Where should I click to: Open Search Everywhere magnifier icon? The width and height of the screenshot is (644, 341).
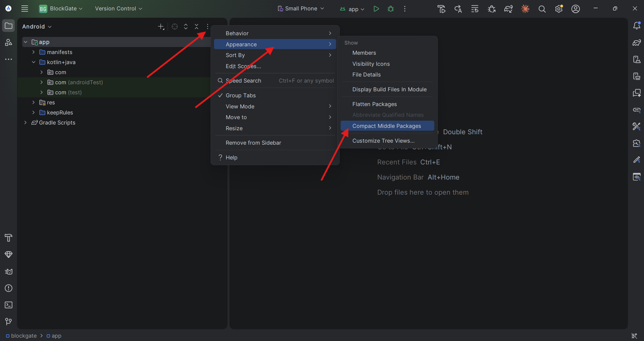(x=542, y=9)
